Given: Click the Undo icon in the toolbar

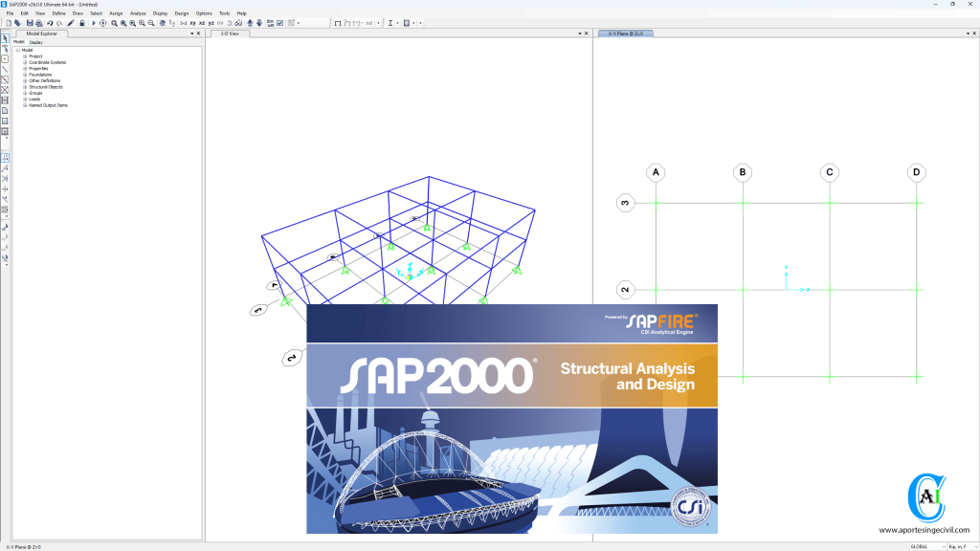Looking at the screenshot, I should click(49, 22).
